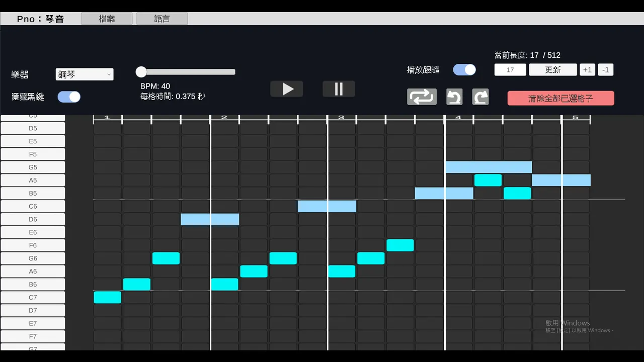Click the D6 piano key
Viewport: 644px width, 362px height.
33,219
